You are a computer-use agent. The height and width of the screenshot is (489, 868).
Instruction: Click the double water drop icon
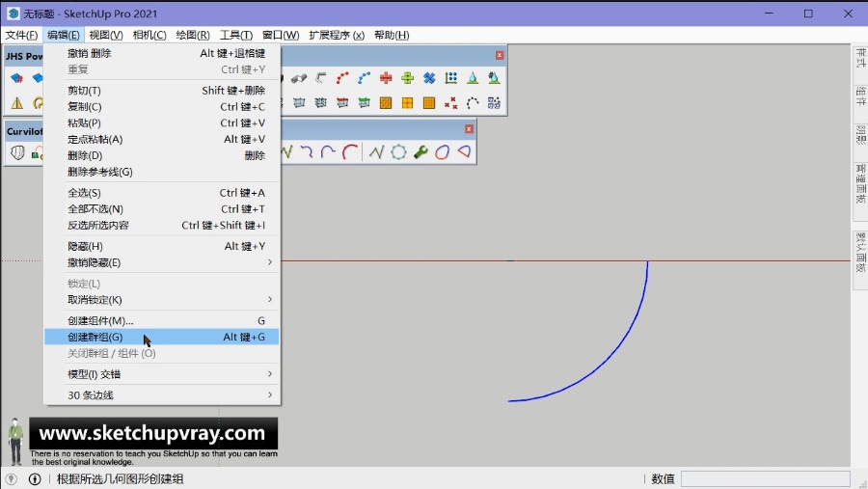tap(494, 78)
